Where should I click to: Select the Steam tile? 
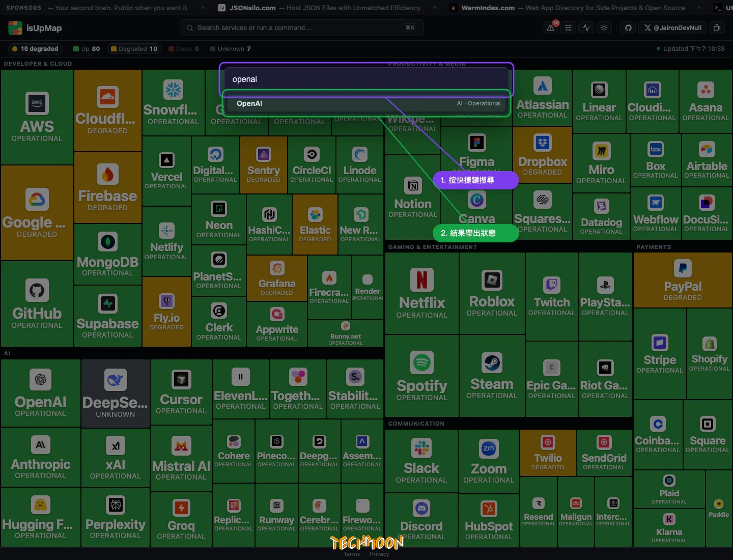pos(492,376)
